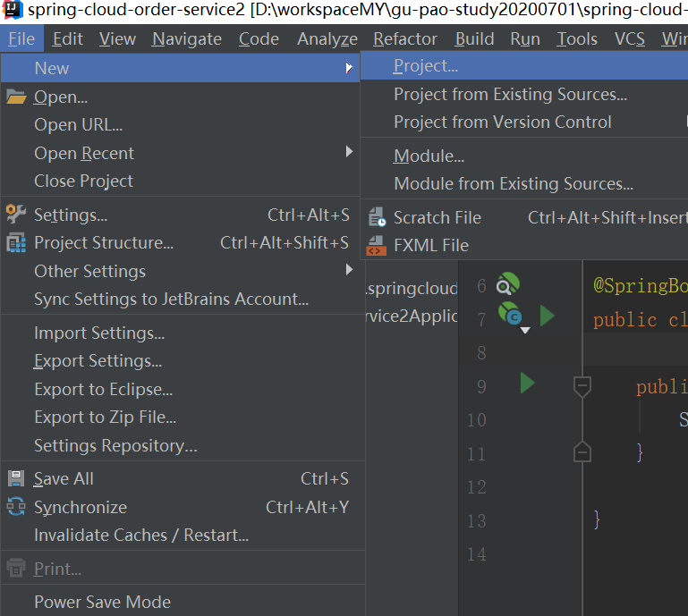Image resolution: width=688 pixels, height=616 pixels.
Task: Click the @SpringBo annotation in editor
Action: 641,286
